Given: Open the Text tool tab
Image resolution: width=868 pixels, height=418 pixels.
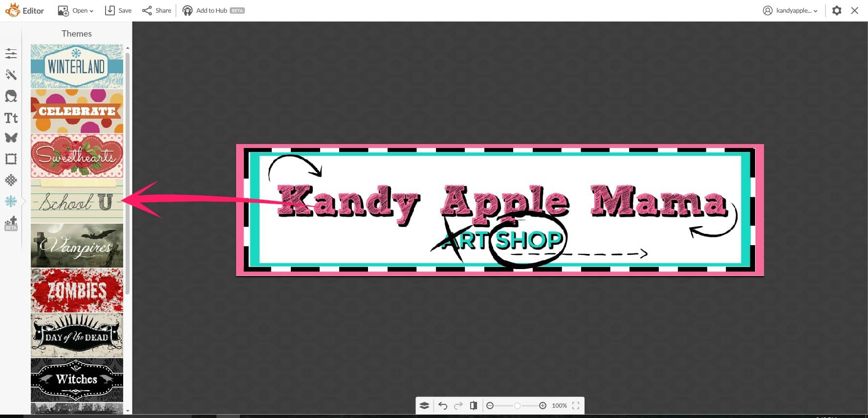Looking at the screenshot, I should click(11, 118).
